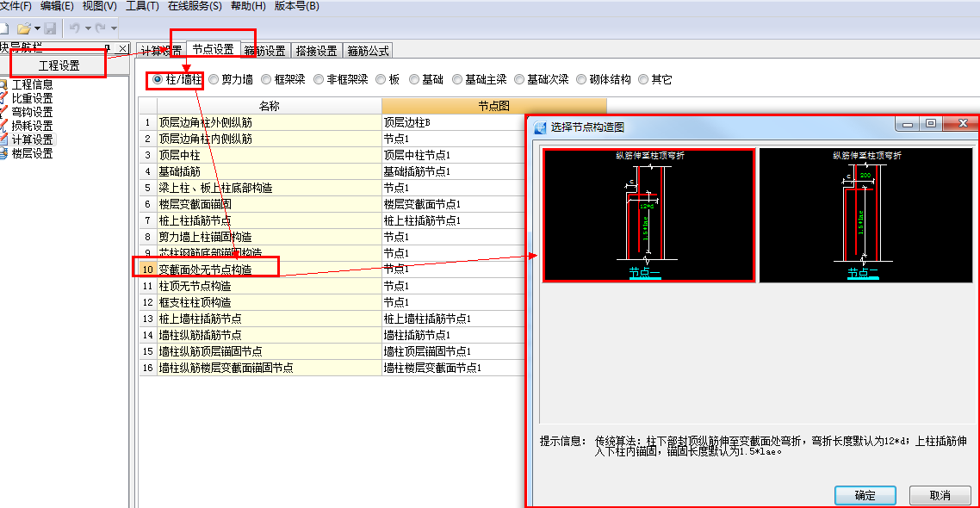Switch to the 搭接设置 tab

[x=316, y=51]
